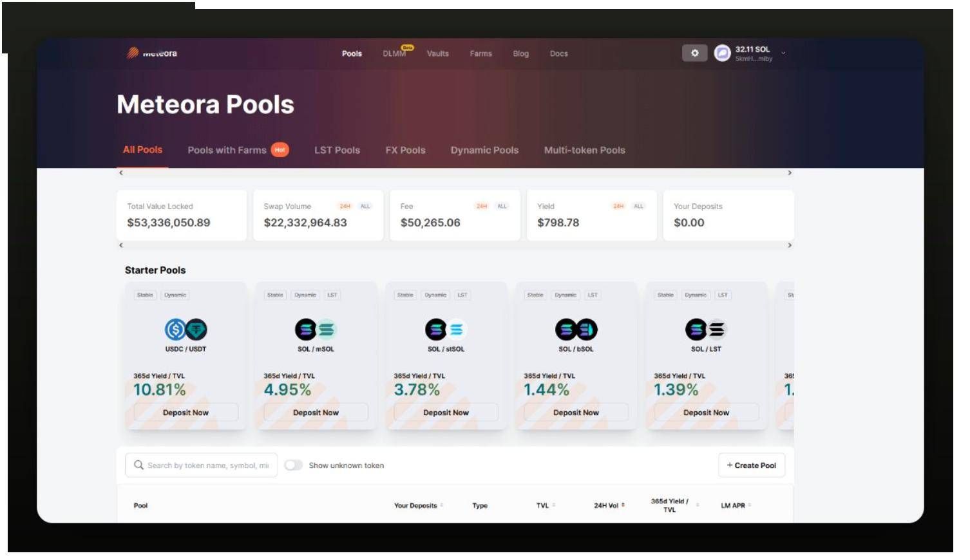Focus the token search input field

(x=207, y=465)
